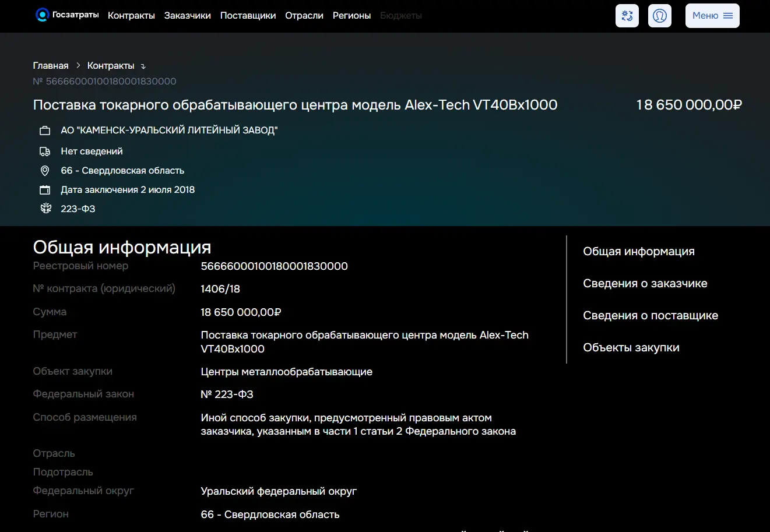Click the Госзатраты logo icon

[42, 15]
